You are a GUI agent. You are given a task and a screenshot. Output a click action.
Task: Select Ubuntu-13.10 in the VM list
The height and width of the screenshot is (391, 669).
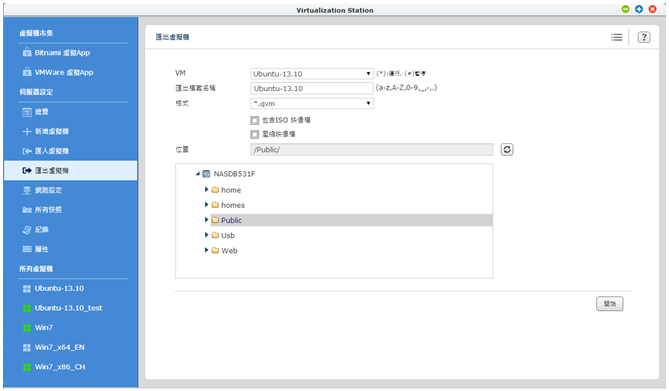59,289
